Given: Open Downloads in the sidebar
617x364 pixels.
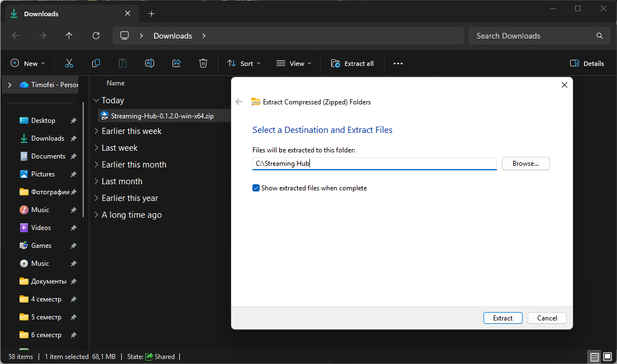Looking at the screenshot, I should tap(47, 138).
